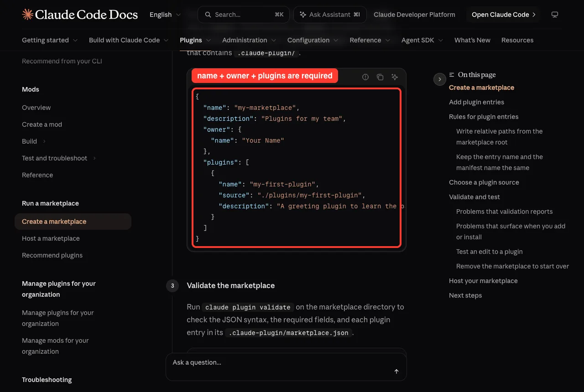Open the Agent SDK dropdown
Screen dimensions: 584x392
[x=422, y=40]
